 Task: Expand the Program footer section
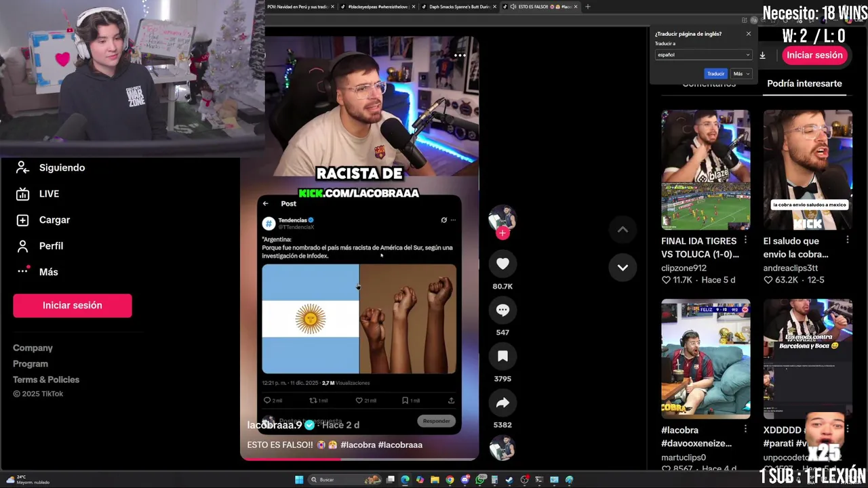(x=31, y=364)
